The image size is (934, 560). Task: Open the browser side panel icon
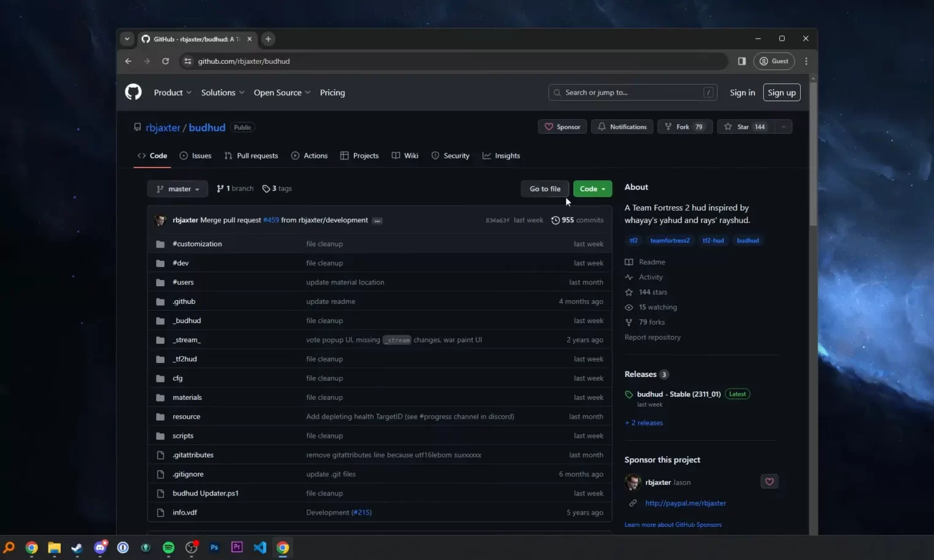tap(742, 61)
